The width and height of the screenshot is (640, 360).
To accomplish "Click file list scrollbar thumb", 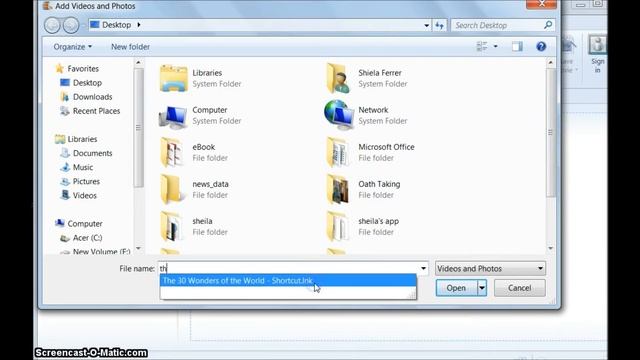I will click(550, 132).
